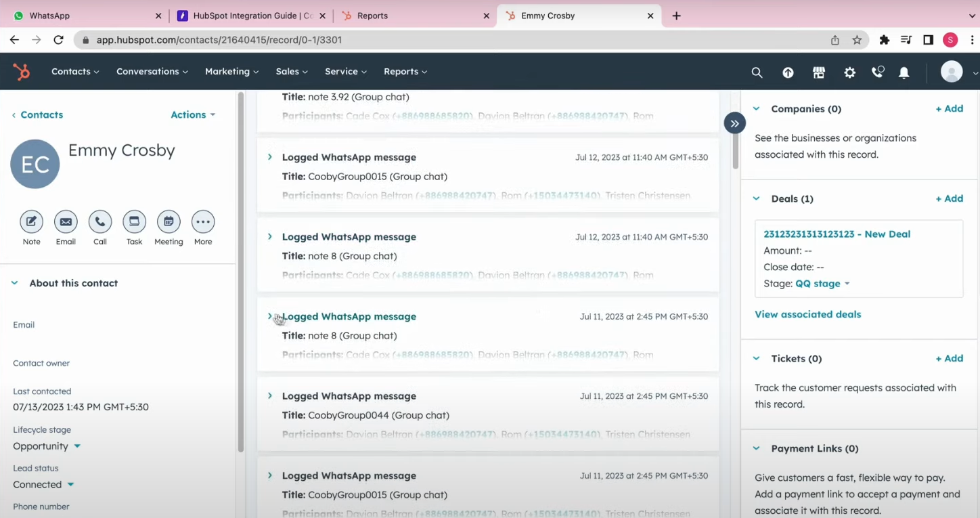Screen dimensions: 980x518
Task: Expand the Jul 12 CoobyGroup0015 logged message
Action: tap(270, 156)
